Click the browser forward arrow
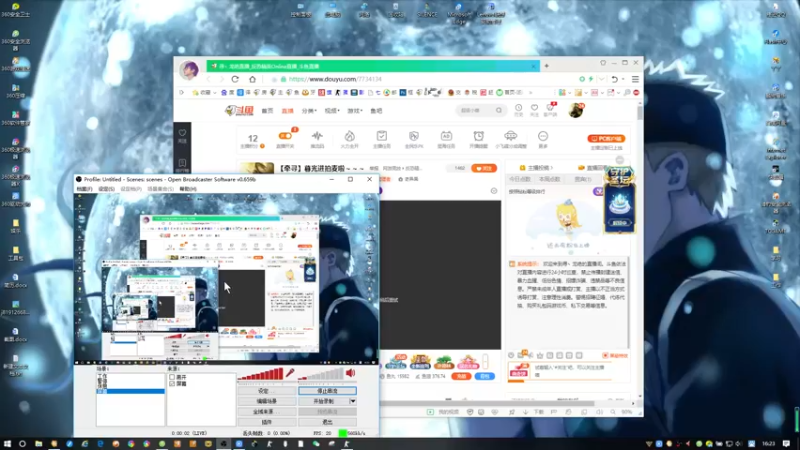This screenshot has width=800, height=450. (x=221, y=79)
